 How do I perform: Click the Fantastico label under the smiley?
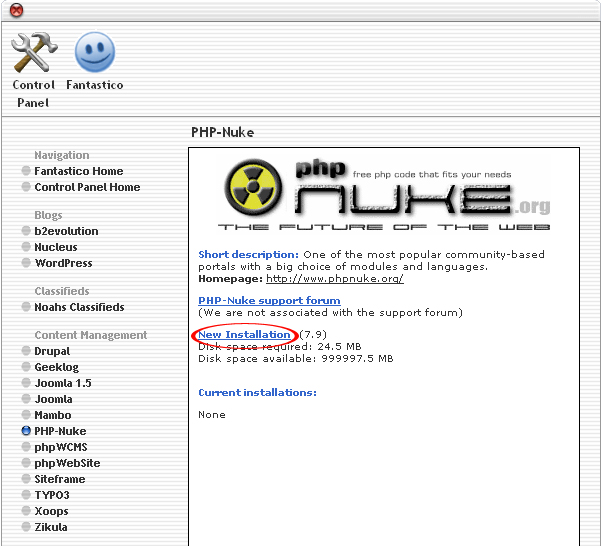[95, 85]
